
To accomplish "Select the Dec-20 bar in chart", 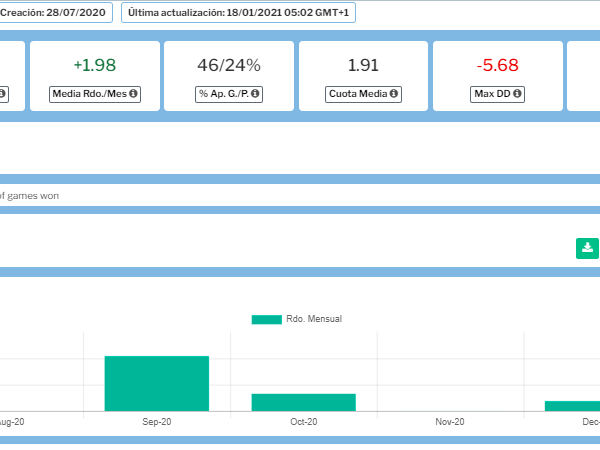I will pos(572,406).
